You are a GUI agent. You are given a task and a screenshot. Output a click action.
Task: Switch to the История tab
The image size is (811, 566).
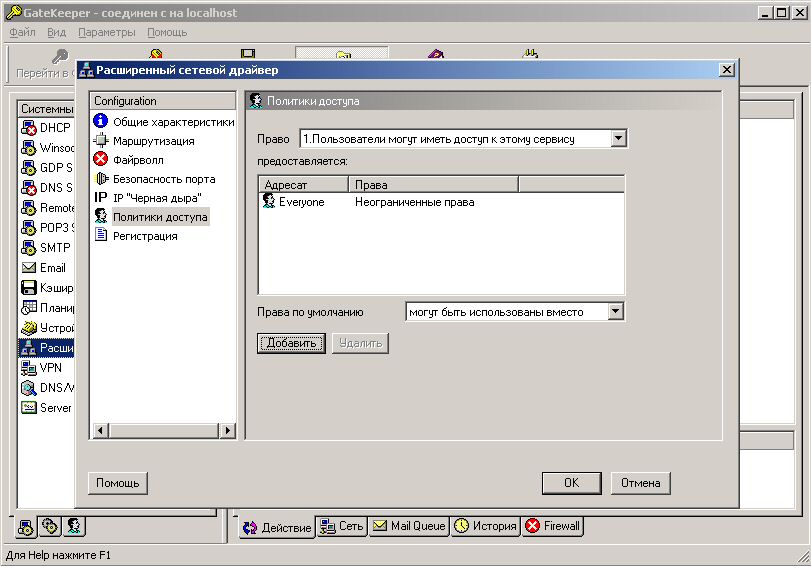click(485, 526)
